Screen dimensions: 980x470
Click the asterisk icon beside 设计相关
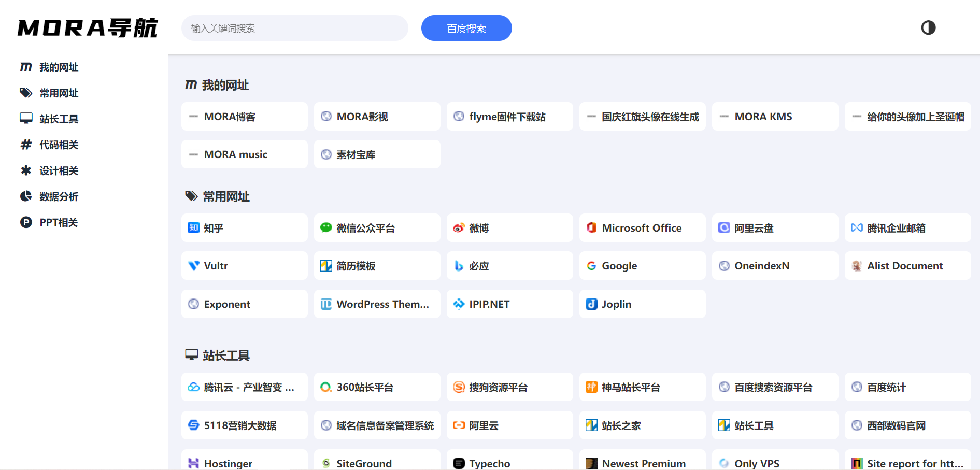[x=26, y=170]
